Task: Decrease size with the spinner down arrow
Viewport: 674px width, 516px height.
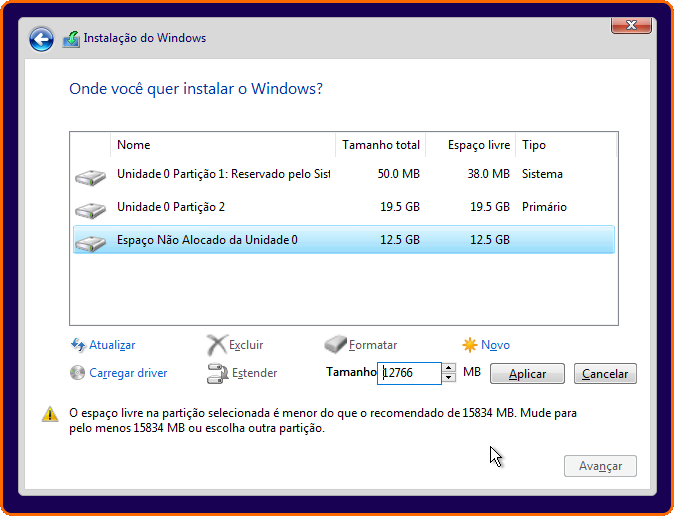Action: tap(448, 378)
